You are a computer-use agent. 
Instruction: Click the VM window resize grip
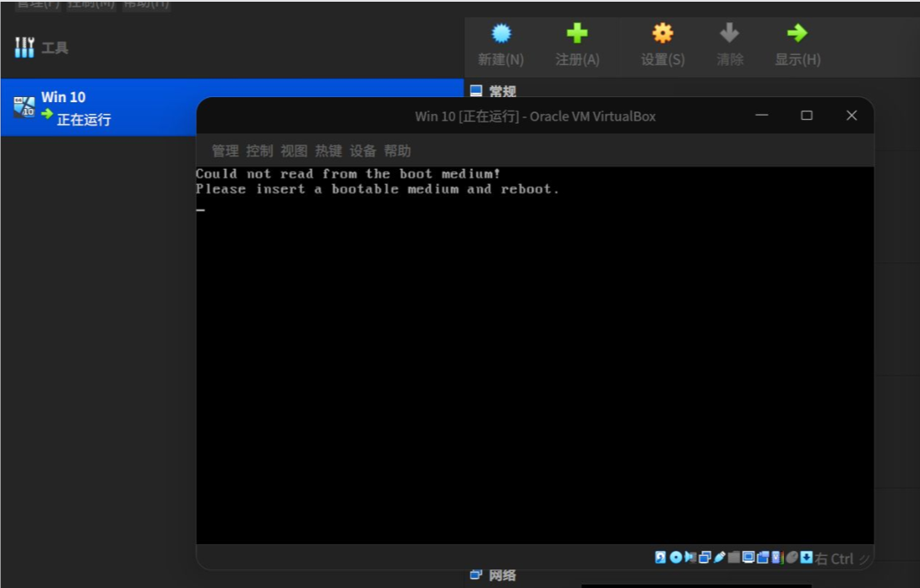click(x=864, y=559)
